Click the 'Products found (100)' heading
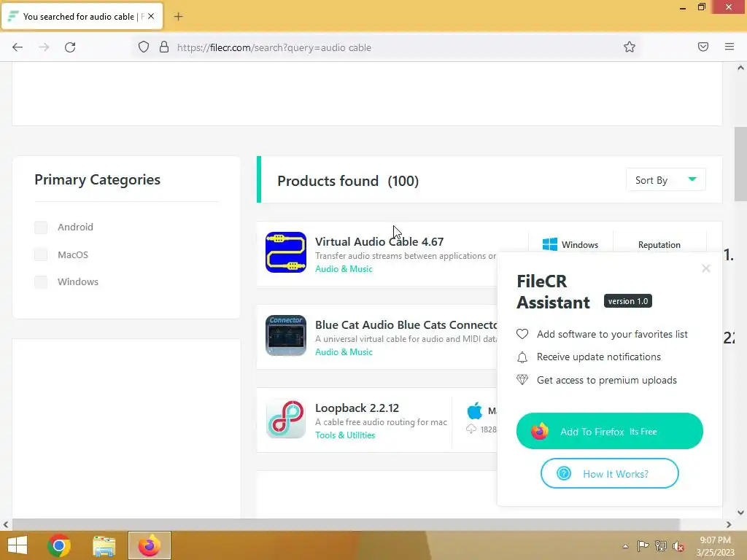747x560 pixels. coord(348,181)
